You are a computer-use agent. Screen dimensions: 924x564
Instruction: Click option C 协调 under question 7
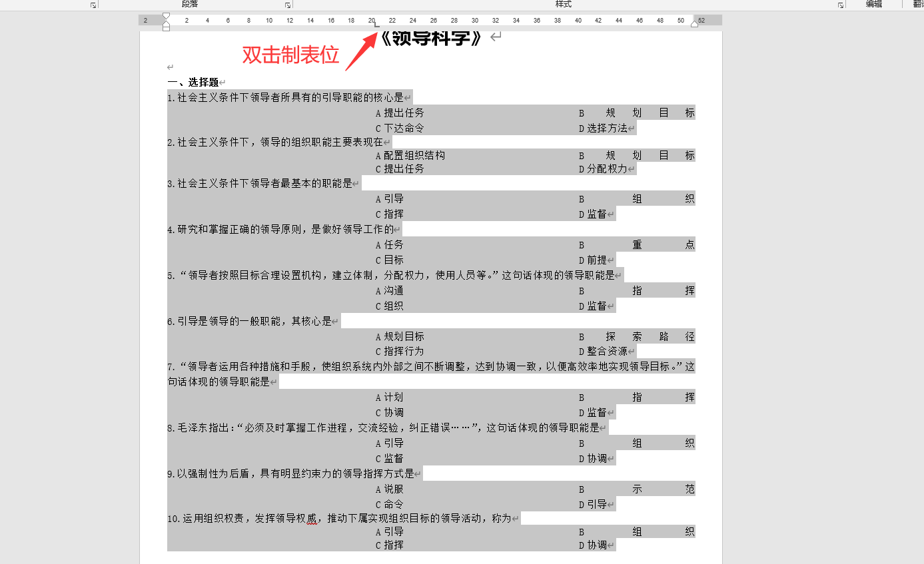(390, 413)
